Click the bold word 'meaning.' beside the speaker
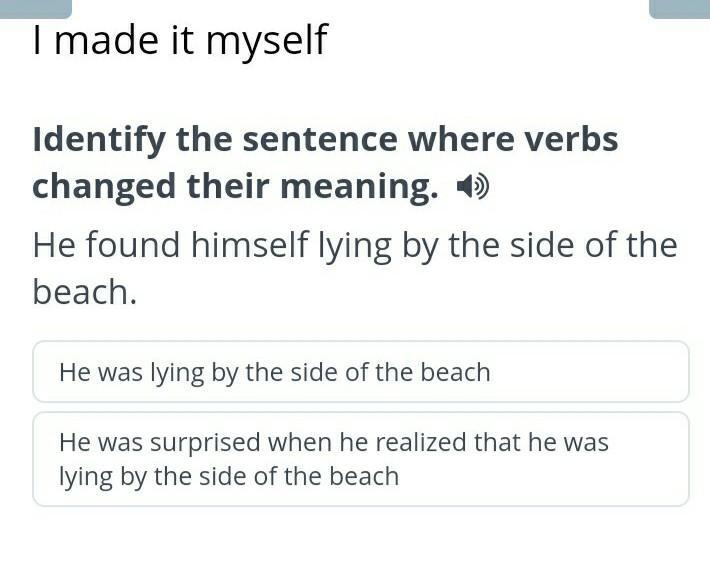The height and width of the screenshot is (571, 710). click(360, 186)
